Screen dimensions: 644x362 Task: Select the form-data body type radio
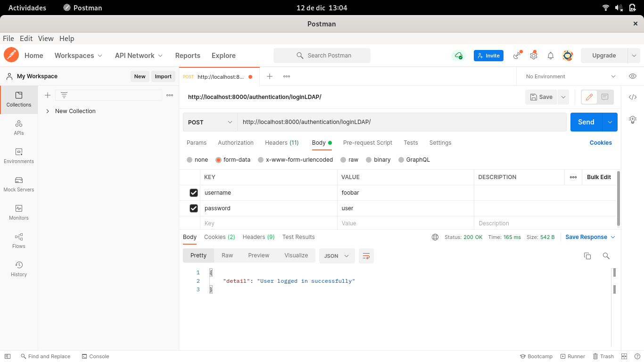click(218, 160)
